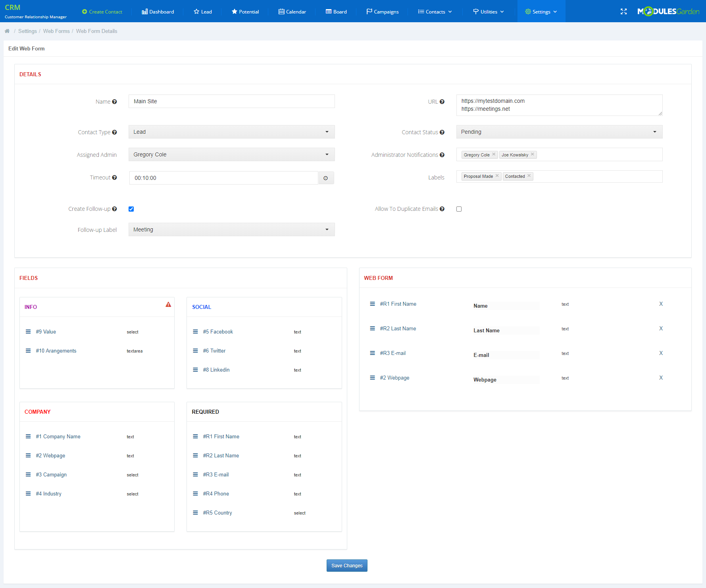Toggle fullscreen expand icon in header
Viewport: 706px width, 588px height.
click(x=623, y=12)
